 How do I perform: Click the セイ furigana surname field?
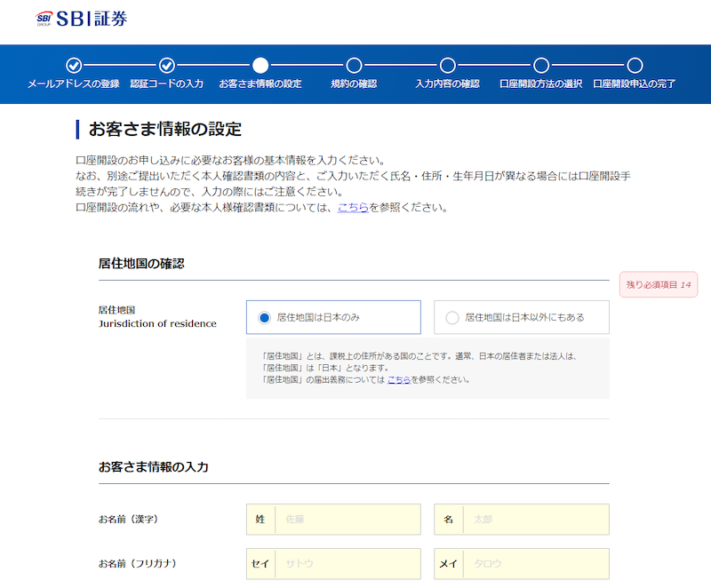[x=348, y=563]
